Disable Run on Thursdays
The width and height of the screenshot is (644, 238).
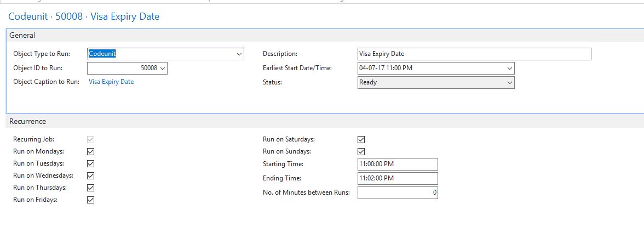(x=91, y=188)
